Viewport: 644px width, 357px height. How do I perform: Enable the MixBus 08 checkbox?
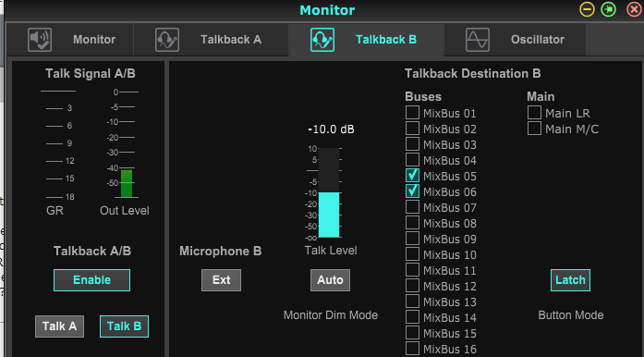(x=412, y=223)
